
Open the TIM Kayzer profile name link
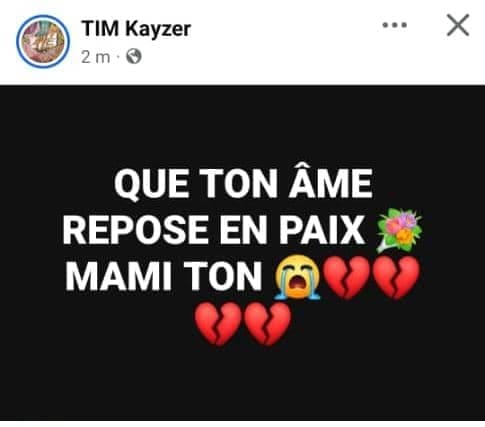coord(136,29)
